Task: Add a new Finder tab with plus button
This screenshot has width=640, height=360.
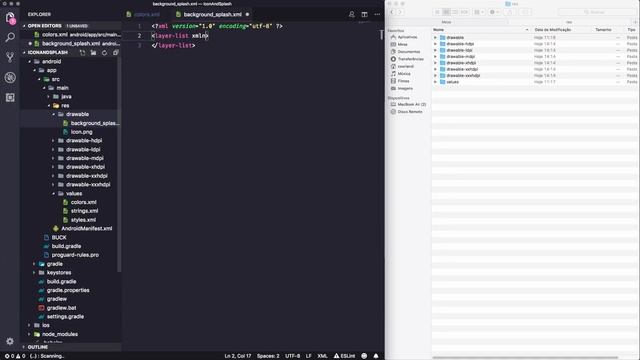Action: [636, 22]
